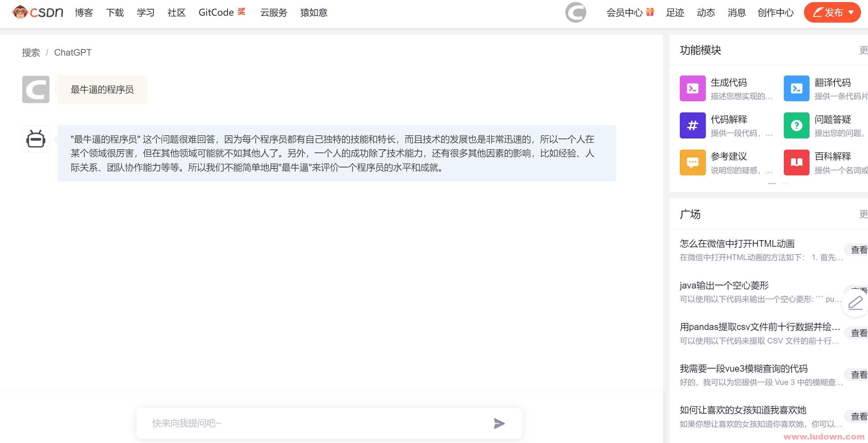Open 如何让喜欢的女孩知道我喜欢她 post
The width and height of the screenshot is (868, 443).
[x=743, y=410]
